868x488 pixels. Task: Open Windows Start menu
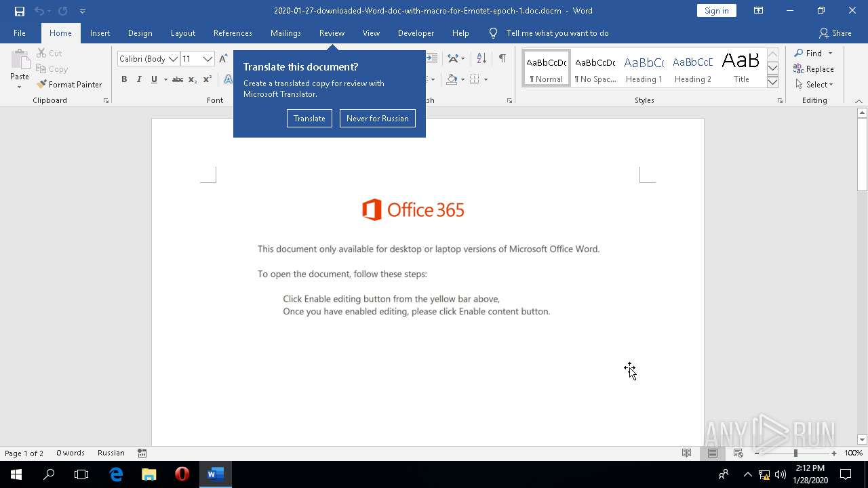click(16, 474)
